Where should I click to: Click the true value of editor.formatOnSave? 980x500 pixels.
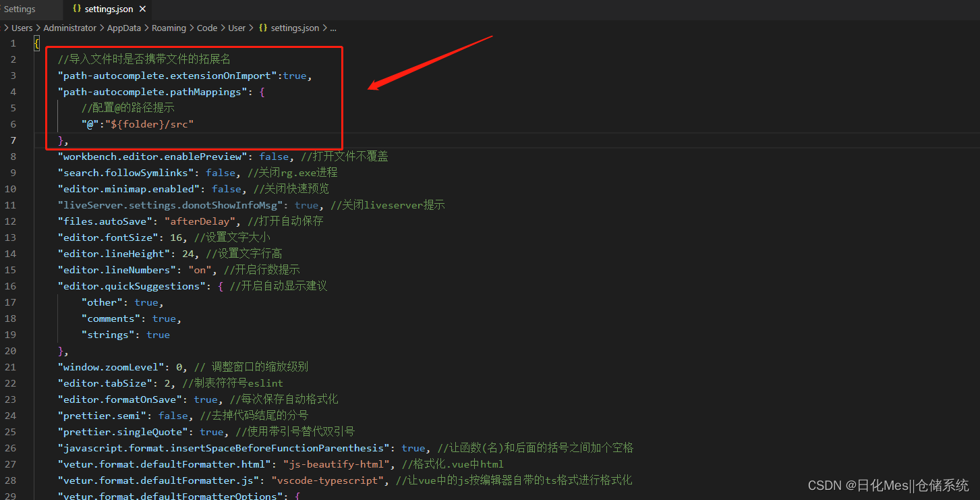click(206, 399)
